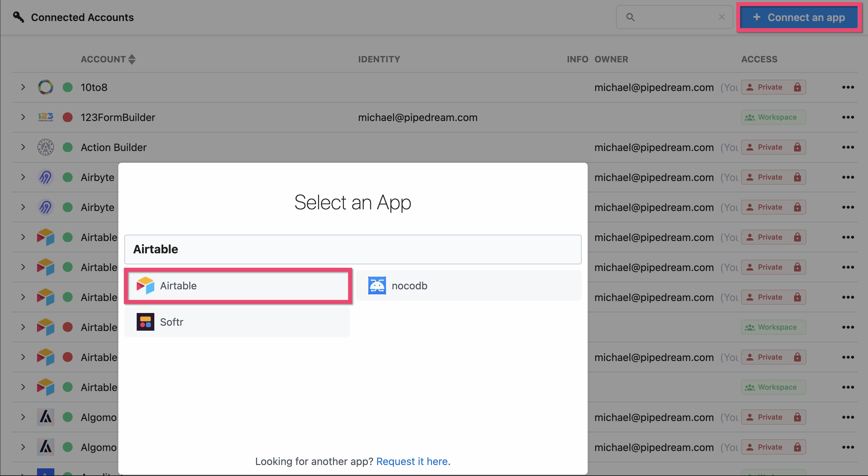Expand the first Airbyte account row

(x=23, y=177)
